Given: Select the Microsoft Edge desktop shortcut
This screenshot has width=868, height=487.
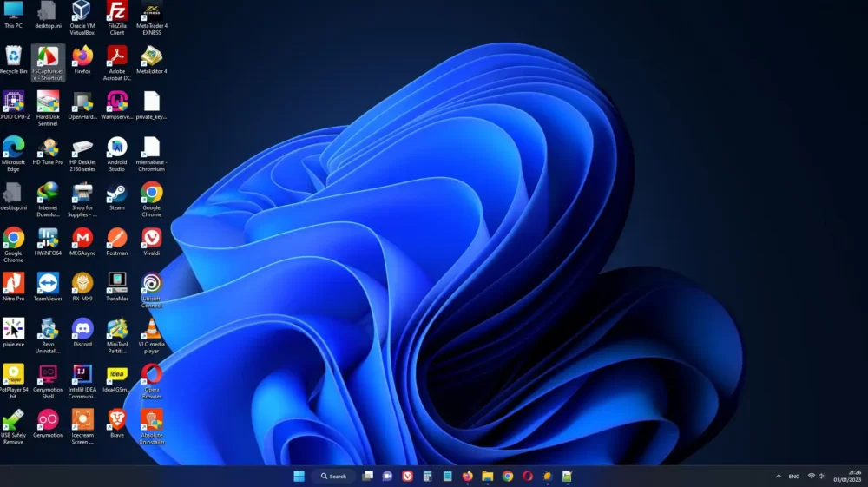Looking at the screenshot, I should point(13,155).
